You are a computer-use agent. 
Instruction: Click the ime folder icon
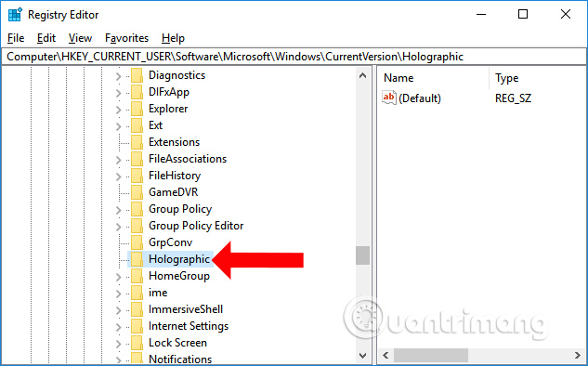click(137, 293)
